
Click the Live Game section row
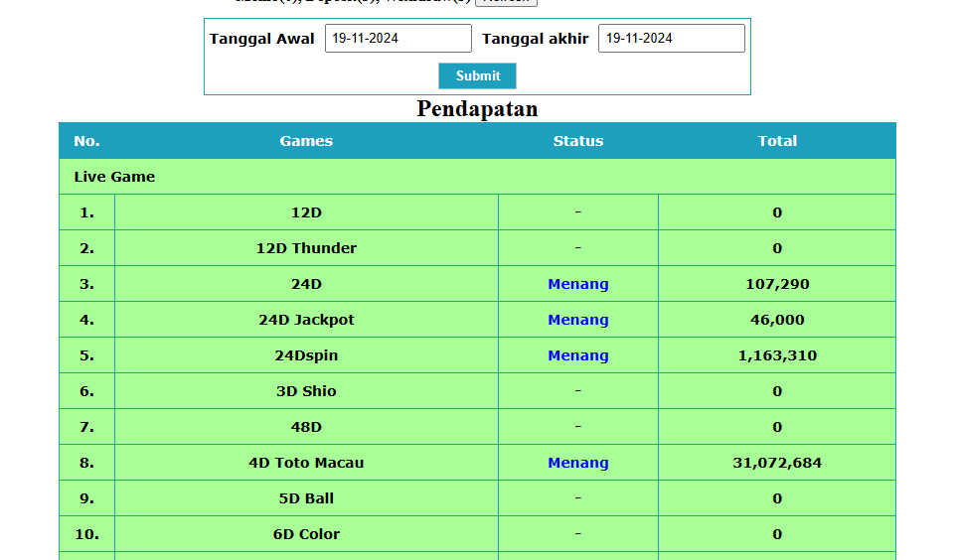(477, 177)
